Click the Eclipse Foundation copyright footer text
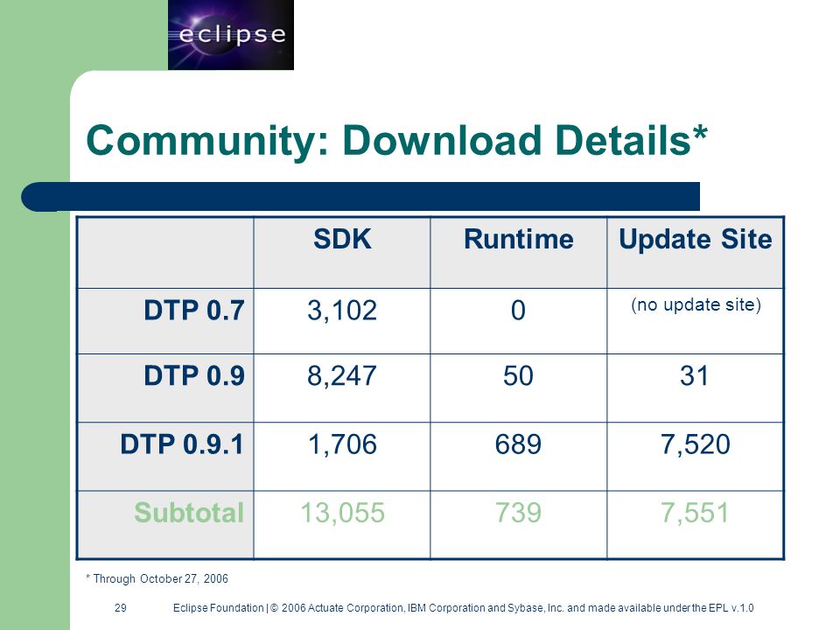The height and width of the screenshot is (630, 840). pyautogui.click(x=464, y=608)
